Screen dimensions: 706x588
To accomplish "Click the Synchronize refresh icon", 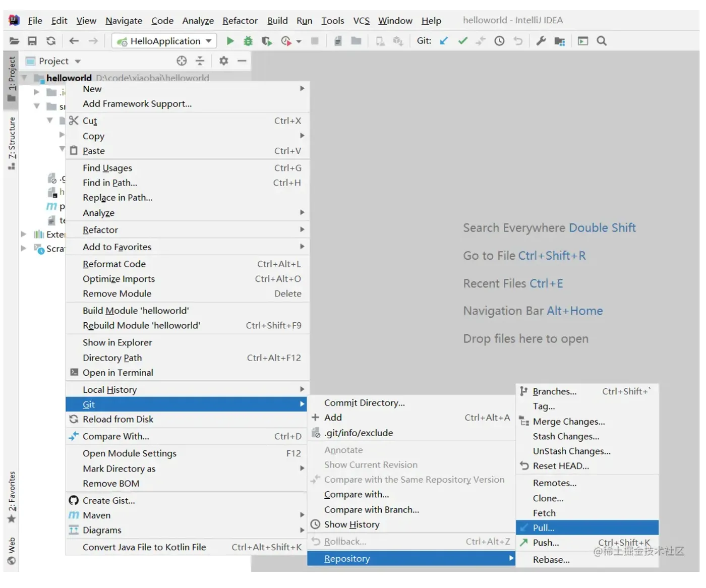I will pyautogui.click(x=51, y=41).
